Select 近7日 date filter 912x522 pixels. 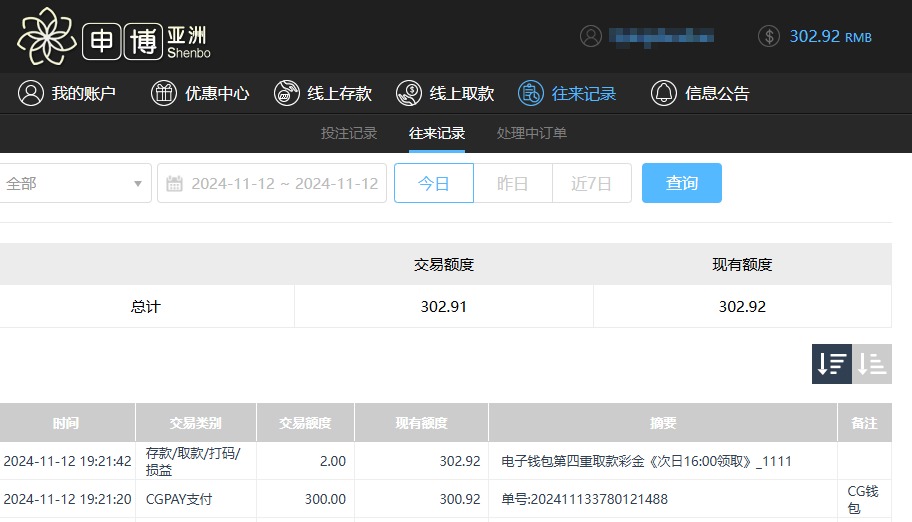592,183
